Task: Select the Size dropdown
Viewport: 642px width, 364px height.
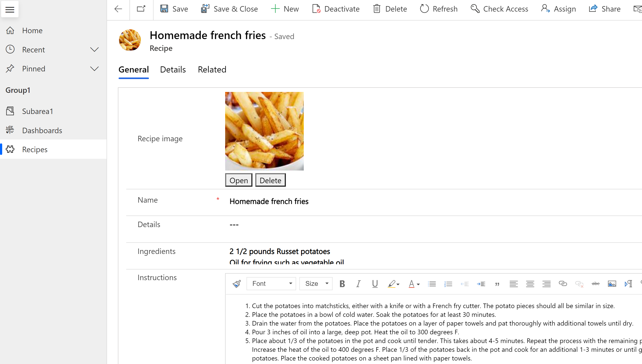Action: point(316,283)
